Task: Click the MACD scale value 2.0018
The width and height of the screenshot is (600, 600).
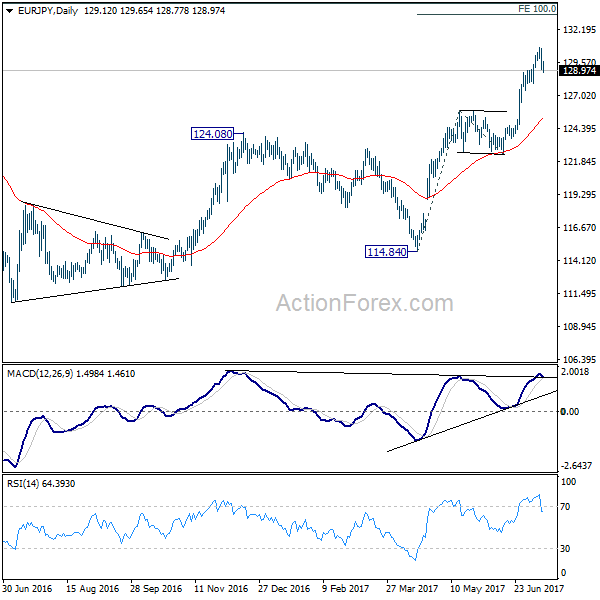Action: click(x=575, y=372)
